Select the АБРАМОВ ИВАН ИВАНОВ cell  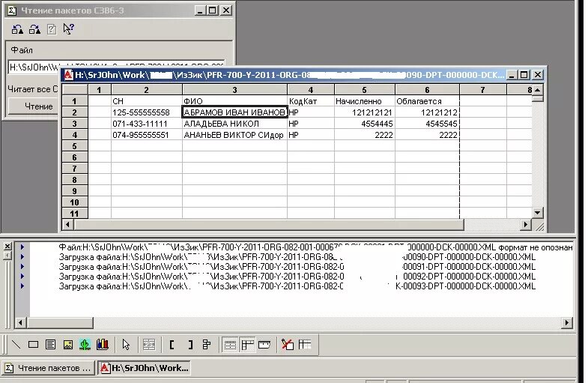(234, 112)
